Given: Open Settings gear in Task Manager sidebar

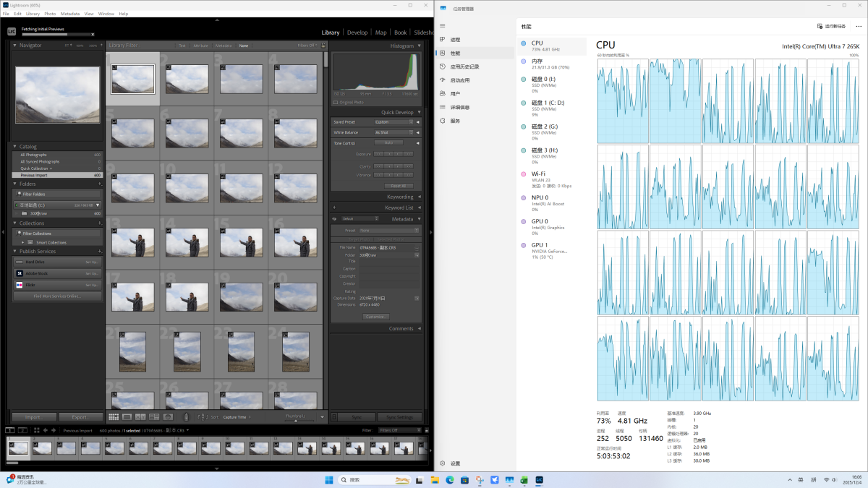Looking at the screenshot, I should tap(443, 463).
